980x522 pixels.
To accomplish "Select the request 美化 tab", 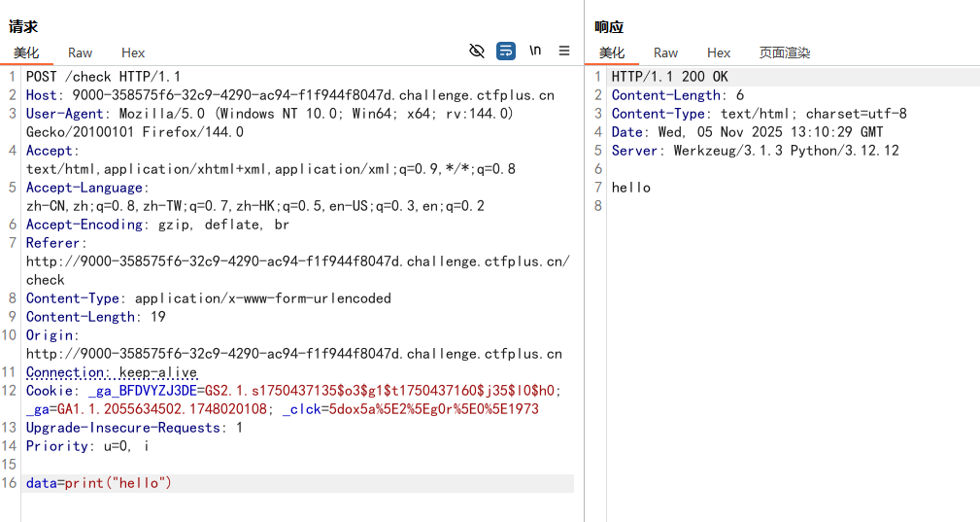I will pyautogui.click(x=26, y=52).
